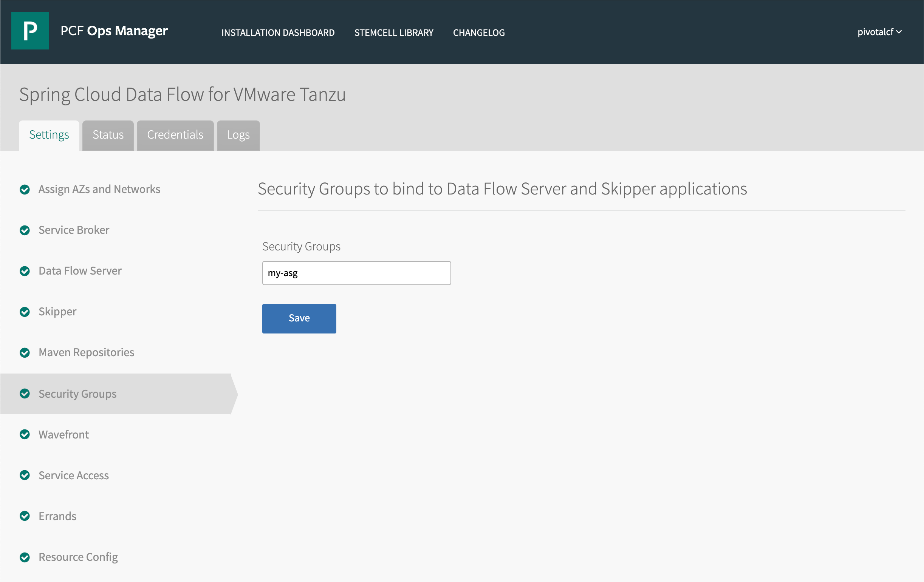Click the Spring Cloud Data Flow page title

coord(182,95)
